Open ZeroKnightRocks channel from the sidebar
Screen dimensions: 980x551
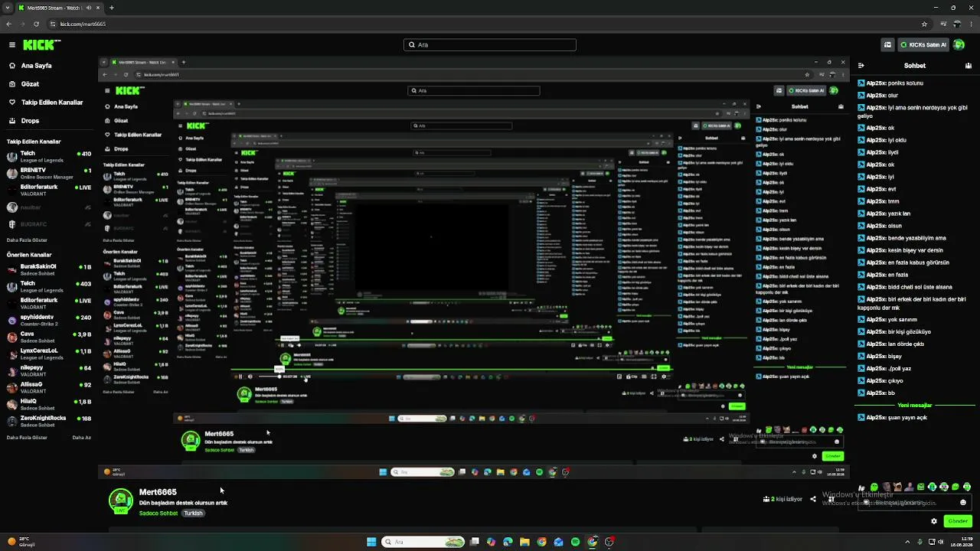point(47,421)
